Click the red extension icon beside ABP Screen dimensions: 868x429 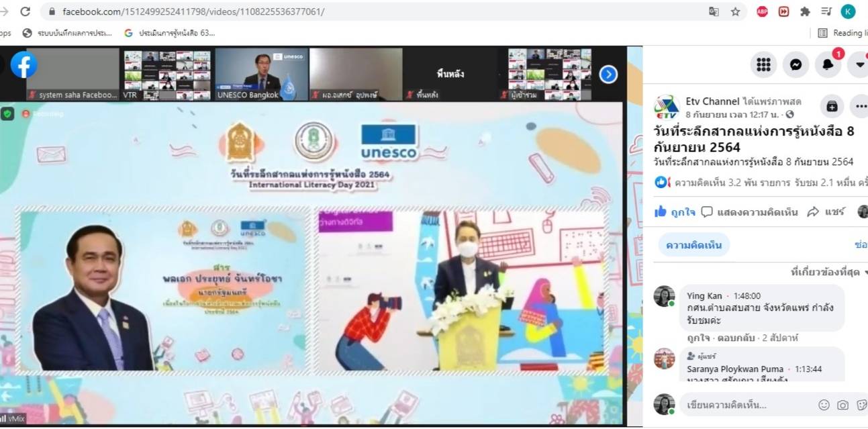click(783, 11)
